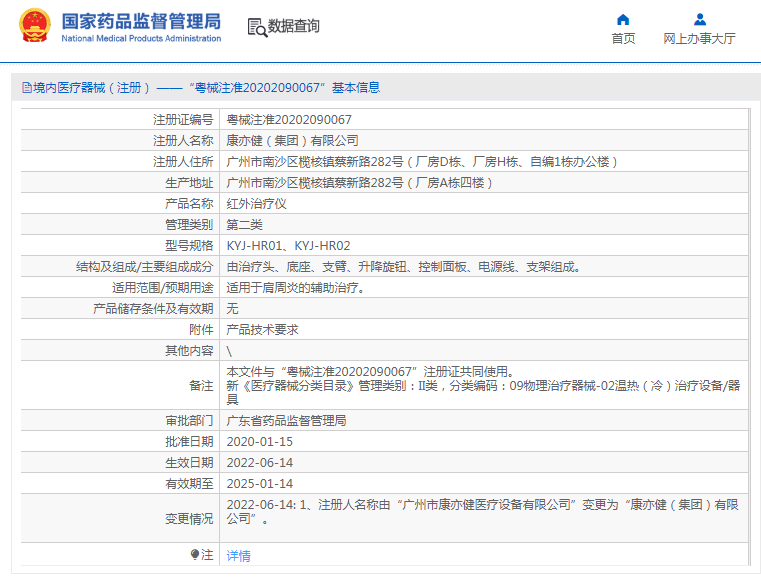Click the 产品技术要求 attachment value

click(262, 329)
